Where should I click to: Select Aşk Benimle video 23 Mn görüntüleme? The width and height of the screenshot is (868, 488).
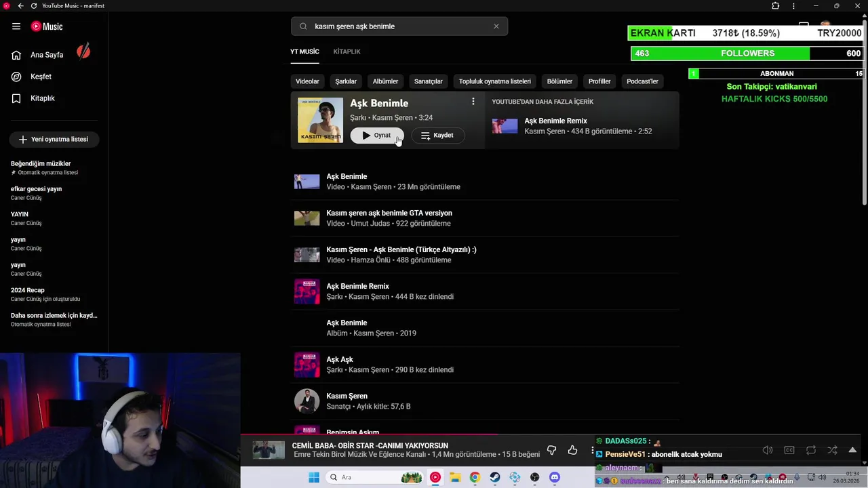tap(485, 182)
